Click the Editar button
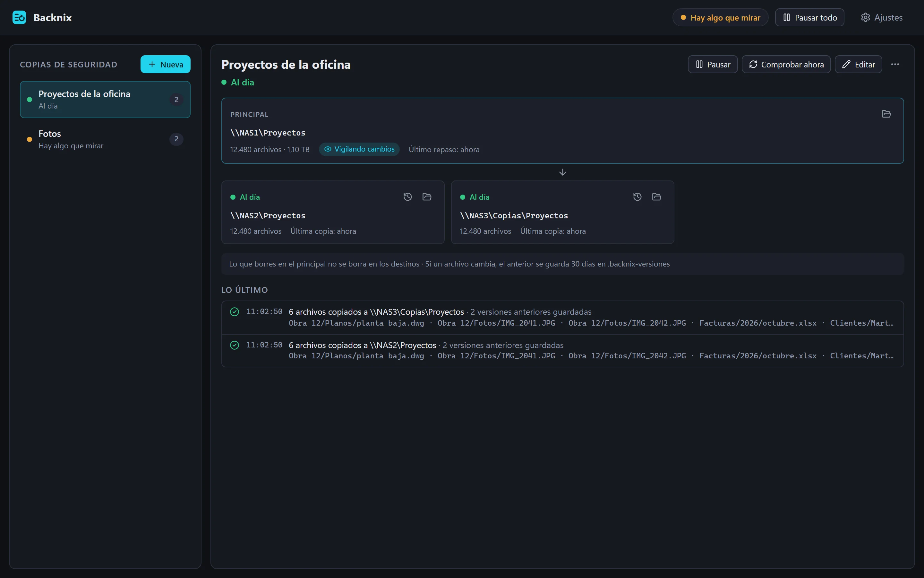 [x=858, y=64]
